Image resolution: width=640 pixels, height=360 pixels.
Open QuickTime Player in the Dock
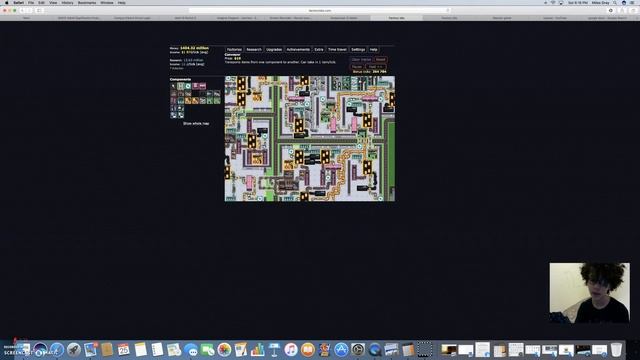pyautogui.click(x=375, y=350)
